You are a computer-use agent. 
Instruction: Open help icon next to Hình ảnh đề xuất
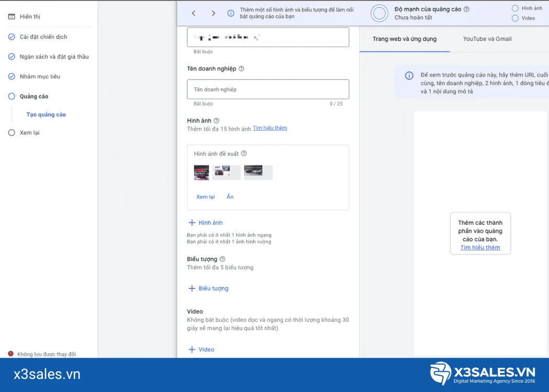click(x=244, y=153)
